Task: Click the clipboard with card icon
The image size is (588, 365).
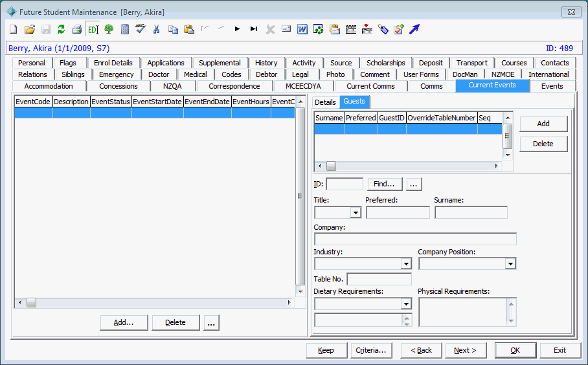Action: [335, 29]
